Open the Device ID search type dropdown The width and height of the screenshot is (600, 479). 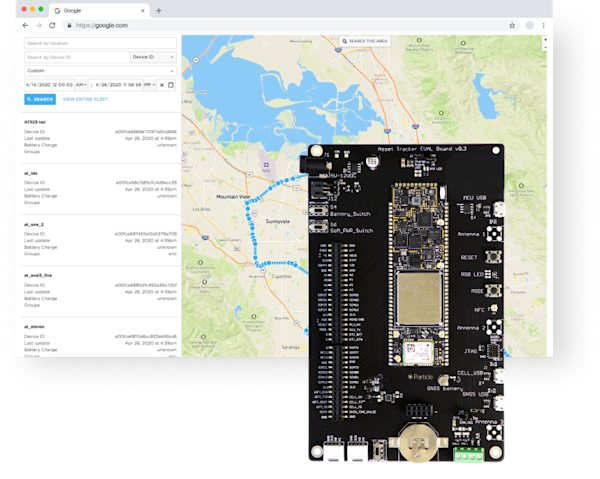point(153,57)
